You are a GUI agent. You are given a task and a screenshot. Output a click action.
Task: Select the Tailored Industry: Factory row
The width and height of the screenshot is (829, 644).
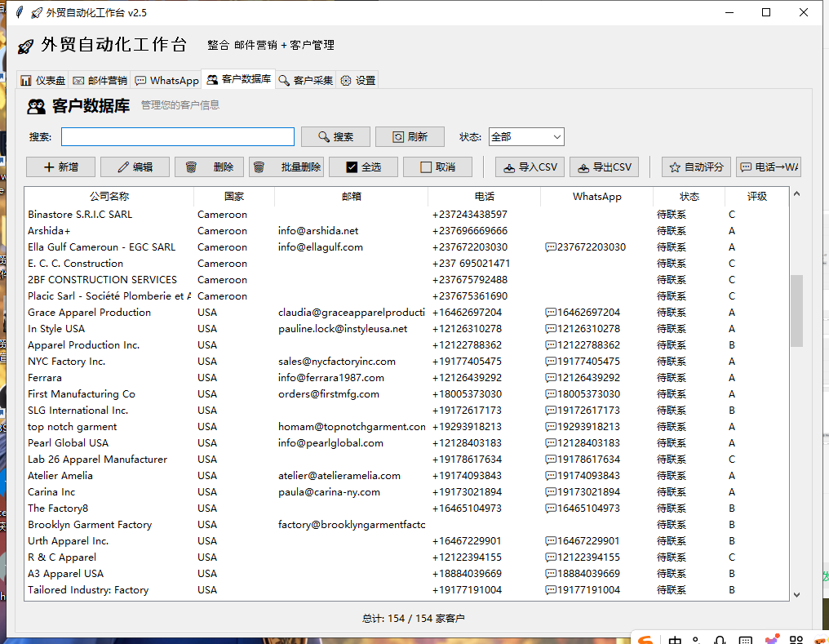point(406,590)
